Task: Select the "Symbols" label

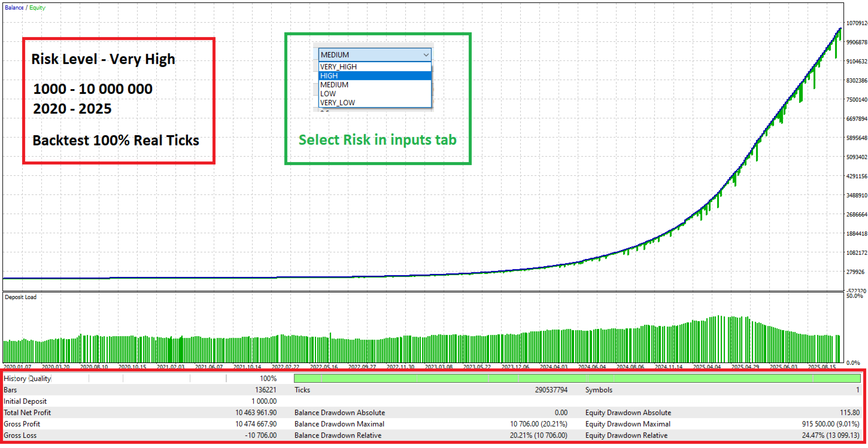Action: pyautogui.click(x=599, y=390)
